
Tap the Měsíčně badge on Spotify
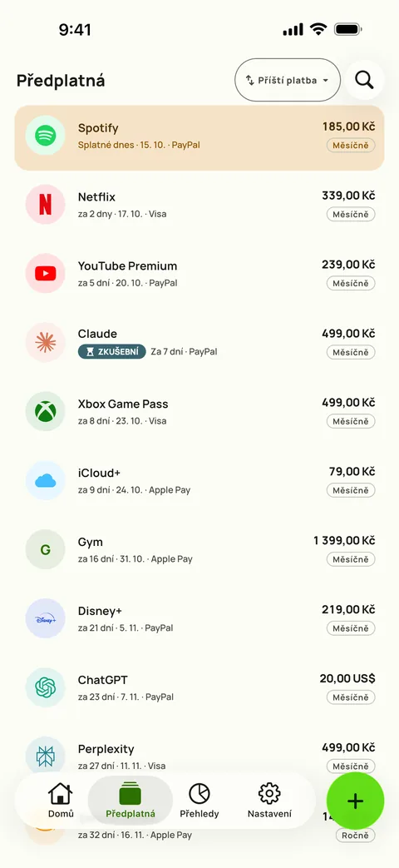(x=351, y=146)
